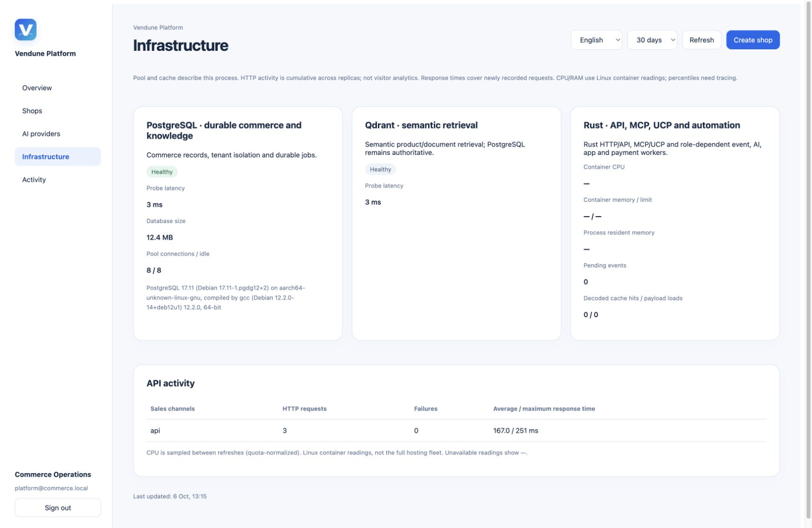Viewport: 812px width, 528px height.
Task: Click the API activity heading
Action: [x=170, y=383]
